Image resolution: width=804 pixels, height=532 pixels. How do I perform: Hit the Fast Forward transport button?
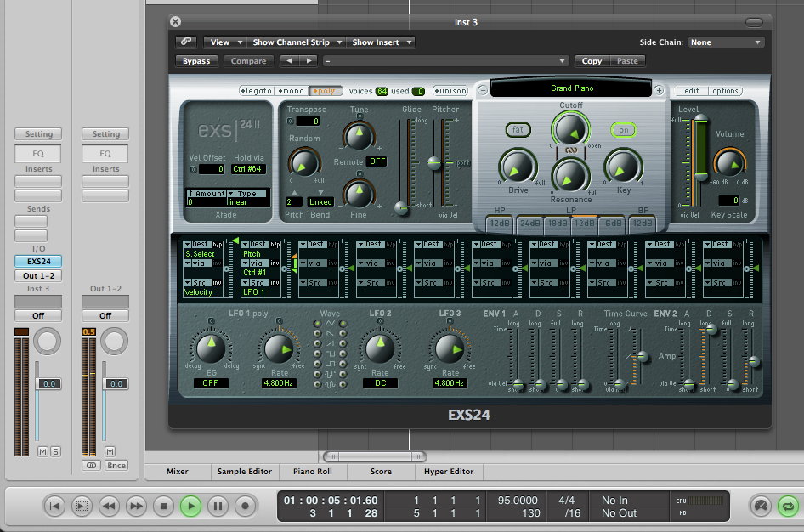(x=136, y=507)
